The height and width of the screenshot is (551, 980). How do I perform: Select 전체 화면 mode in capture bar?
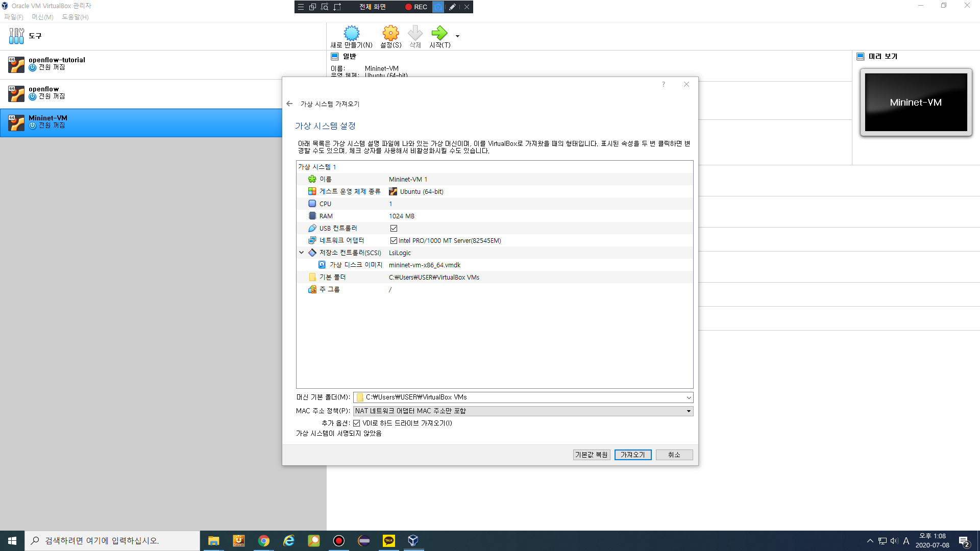(373, 7)
